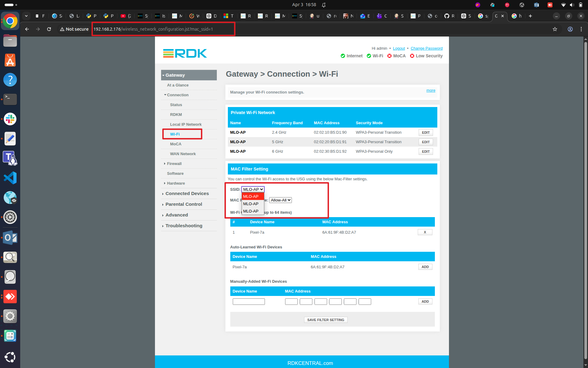The height and width of the screenshot is (368, 588).
Task: Click the manual Device Name input field
Action: pos(248,301)
